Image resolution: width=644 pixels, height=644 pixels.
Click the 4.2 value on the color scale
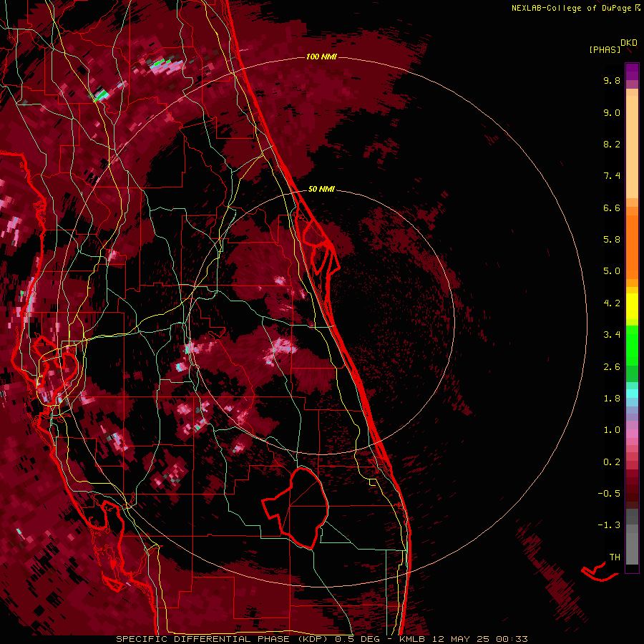click(612, 303)
